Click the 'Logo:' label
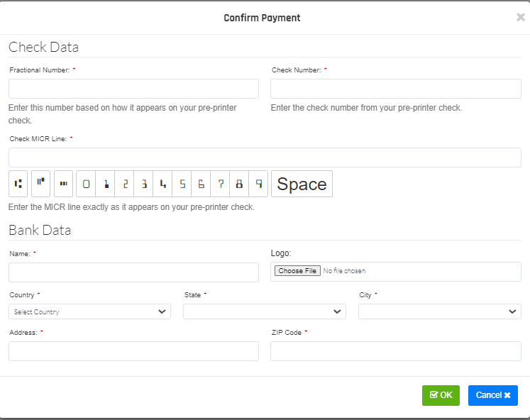The width and height of the screenshot is (530, 420). 281,253
